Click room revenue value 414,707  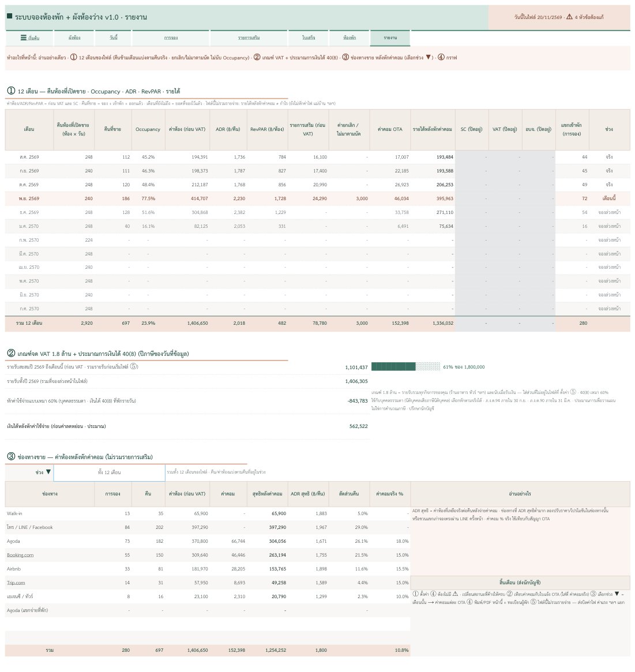(199, 199)
